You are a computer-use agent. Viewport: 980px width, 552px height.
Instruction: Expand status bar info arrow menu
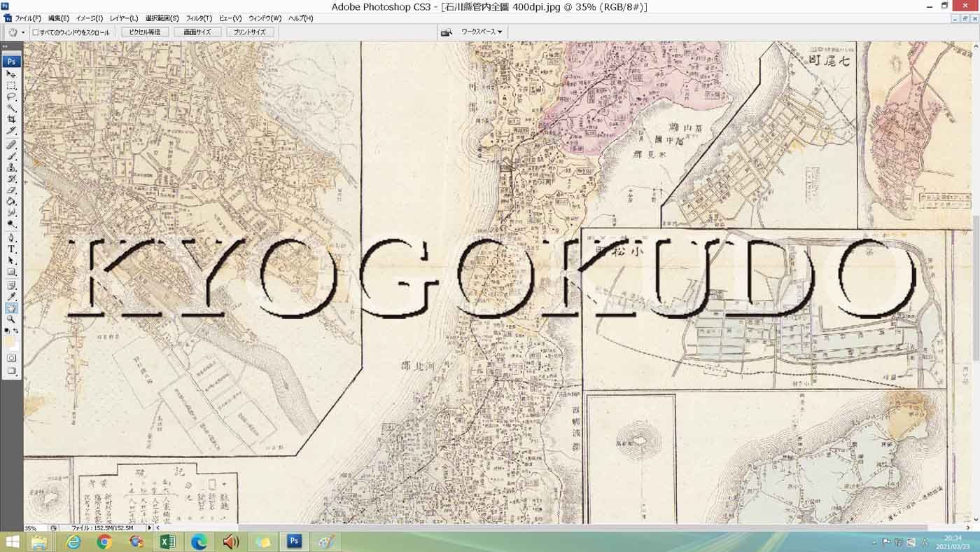pos(149,528)
